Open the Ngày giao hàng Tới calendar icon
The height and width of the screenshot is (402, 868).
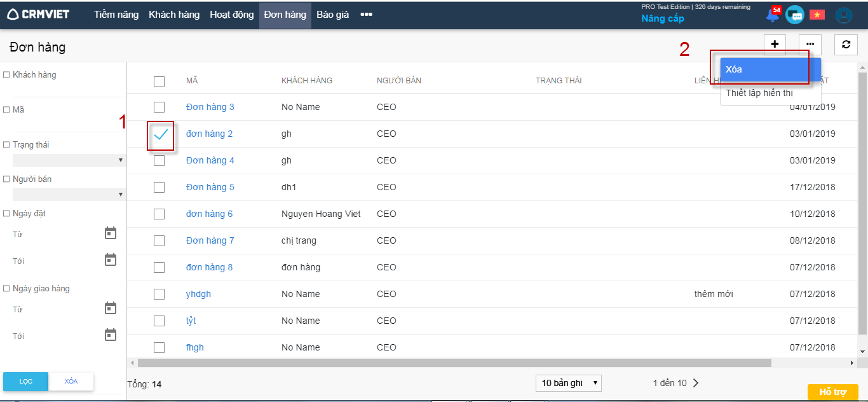pos(111,335)
